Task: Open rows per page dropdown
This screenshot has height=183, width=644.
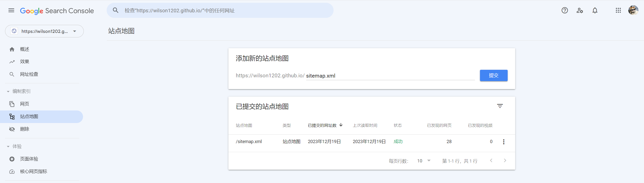Action: [x=424, y=161]
